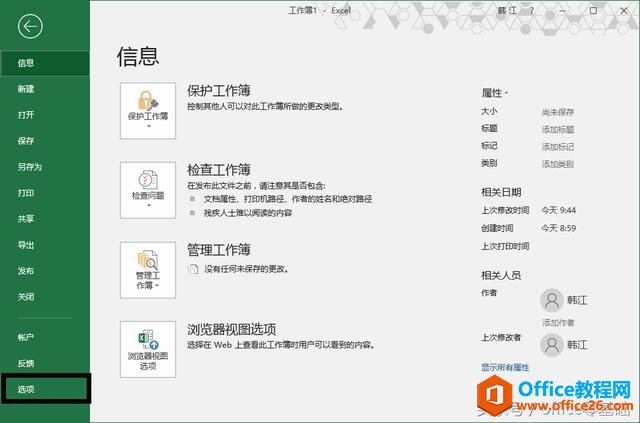Choose 另存为 from the sidebar
This screenshot has width=640, height=423.
(29, 167)
